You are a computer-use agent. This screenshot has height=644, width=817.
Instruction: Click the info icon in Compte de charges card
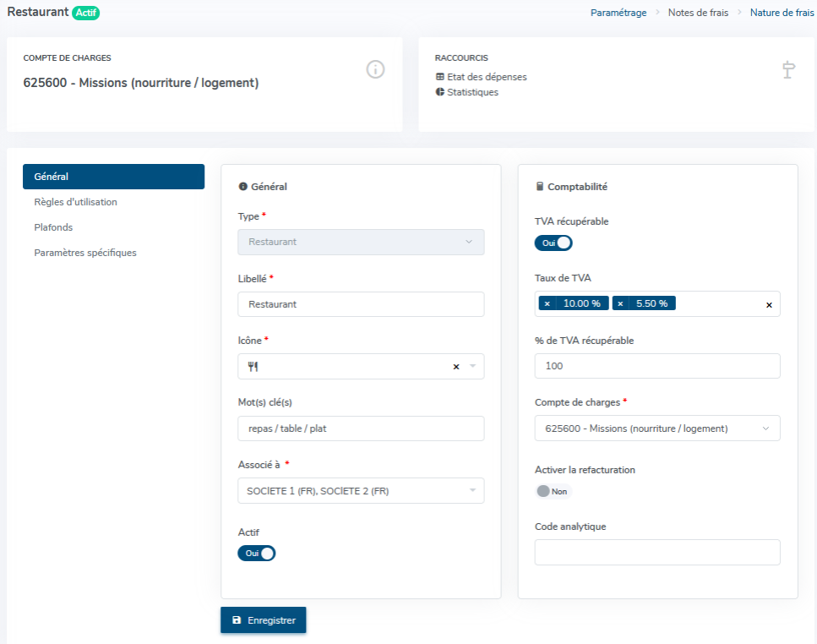375,69
